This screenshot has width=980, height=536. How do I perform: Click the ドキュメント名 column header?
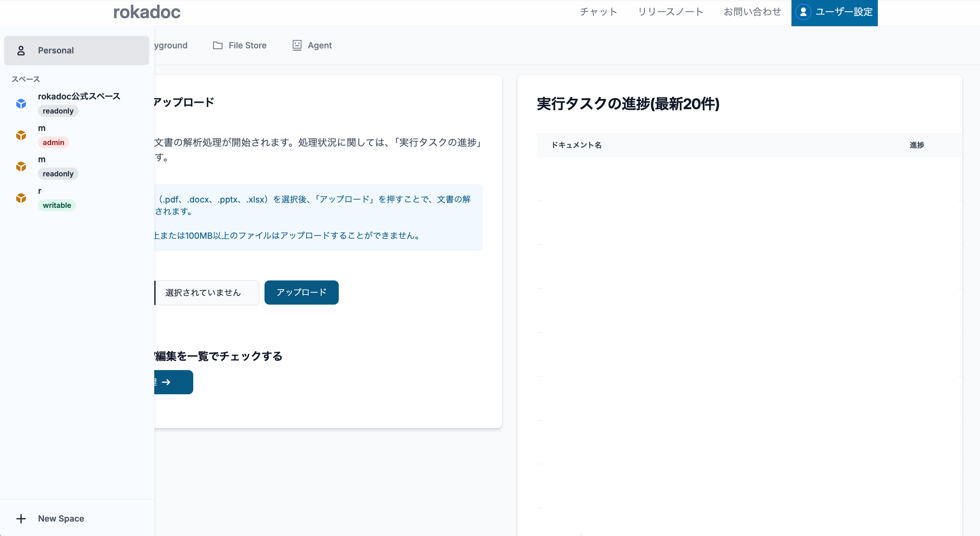(x=576, y=145)
